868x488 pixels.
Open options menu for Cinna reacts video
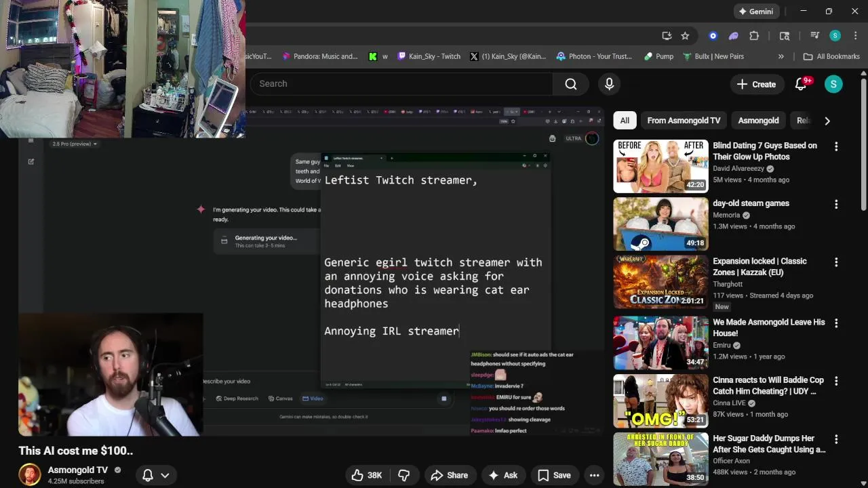836,382
